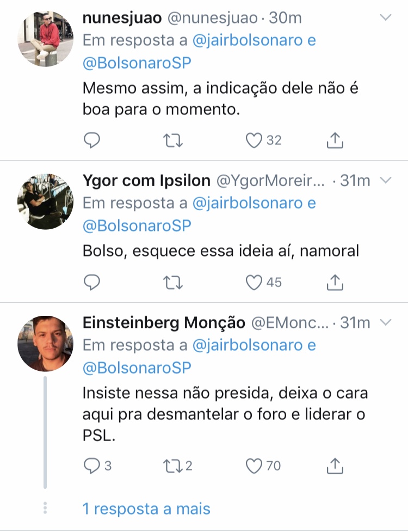Retweet nunesjuao's tweet
The height and width of the screenshot is (532, 408).
tap(173, 140)
